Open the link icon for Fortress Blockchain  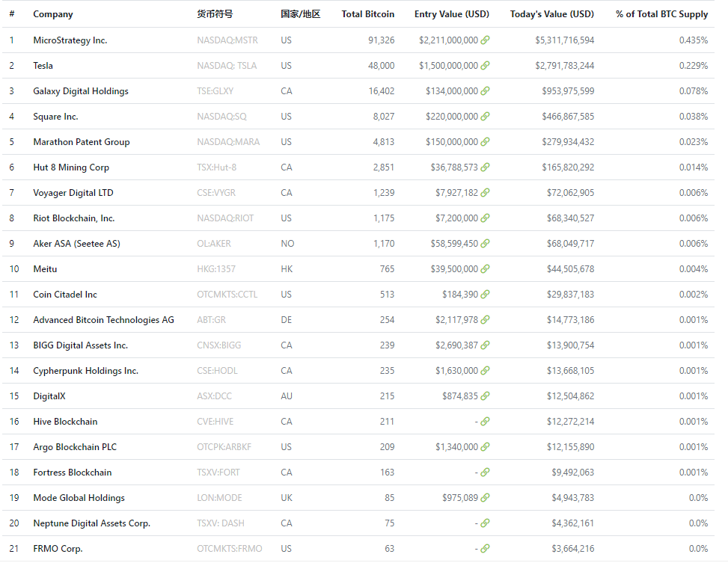pyautogui.click(x=485, y=473)
